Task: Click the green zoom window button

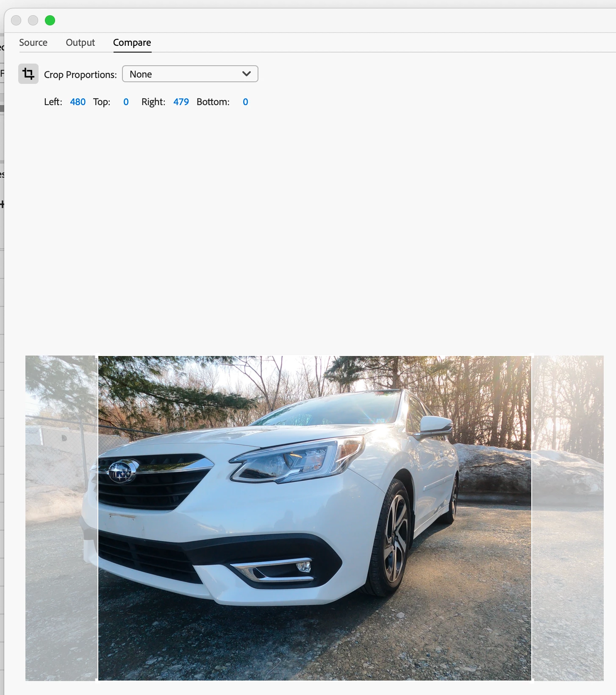Action: tap(50, 20)
